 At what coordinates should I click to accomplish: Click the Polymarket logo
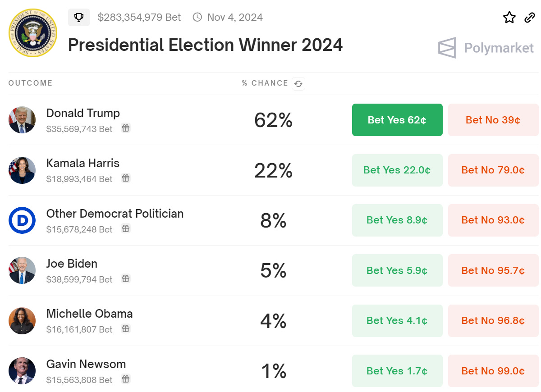[486, 48]
